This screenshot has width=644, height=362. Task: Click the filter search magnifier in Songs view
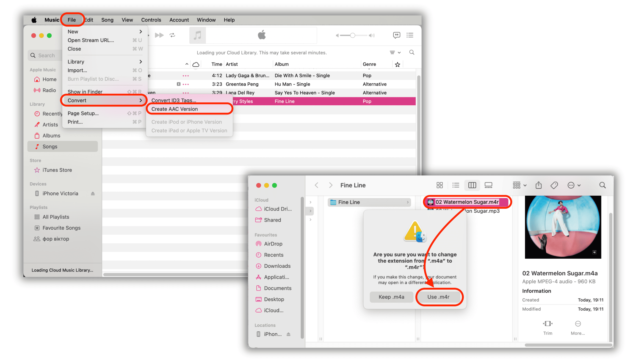(x=412, y=52)
